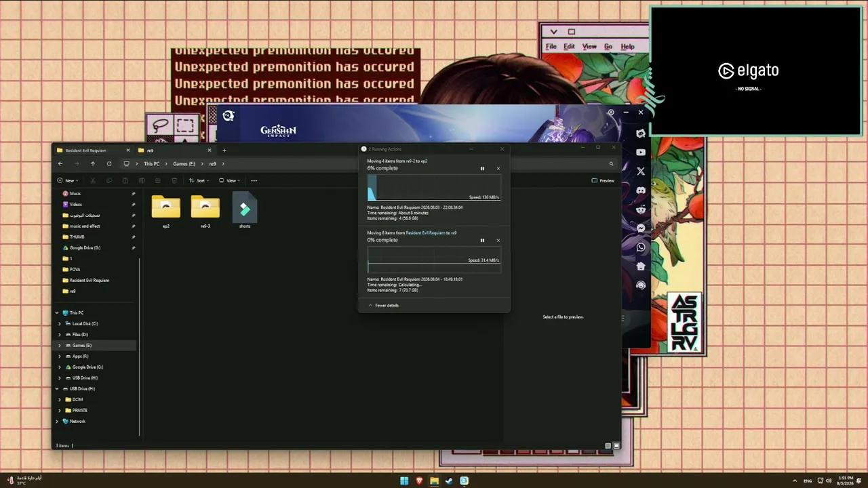Cancel the re9-2 to ep2 move
The width and height of the screenshot is (868, 488).
click(x=498, y=169)
